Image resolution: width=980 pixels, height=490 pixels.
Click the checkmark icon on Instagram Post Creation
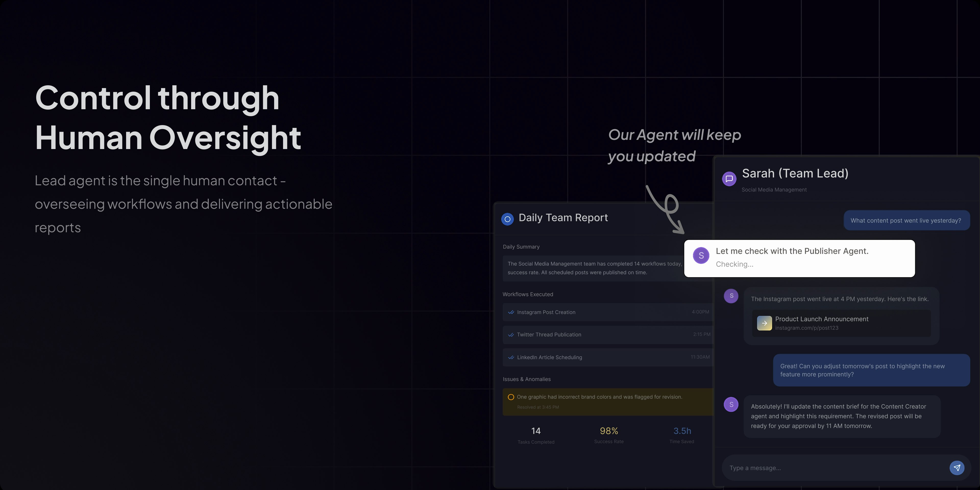pos(511,312)
